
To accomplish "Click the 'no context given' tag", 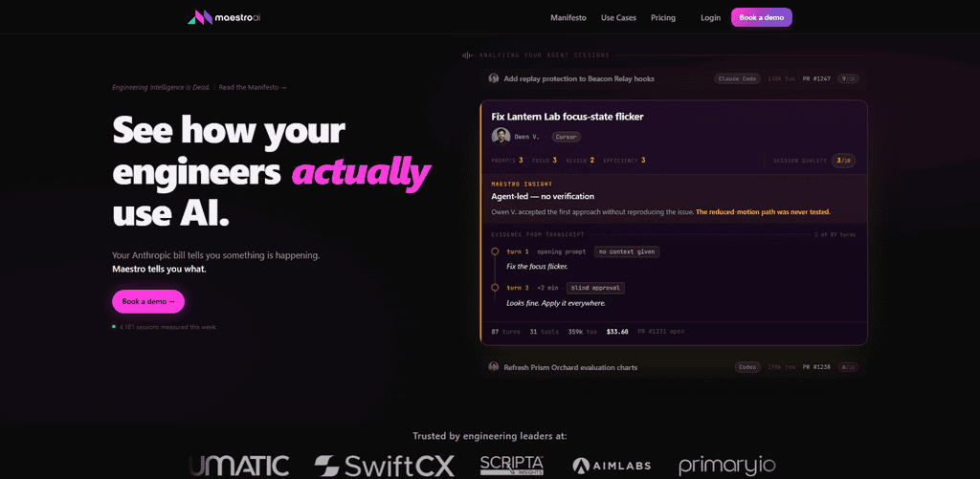I will coord(626,251).
